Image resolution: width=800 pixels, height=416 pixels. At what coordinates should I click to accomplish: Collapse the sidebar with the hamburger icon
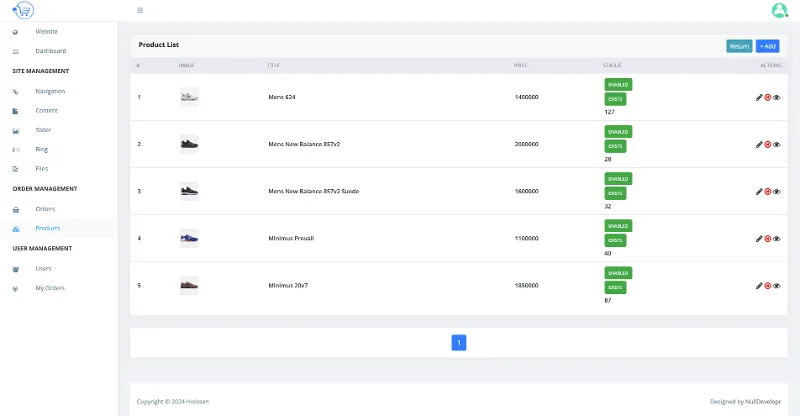(140, 10)
